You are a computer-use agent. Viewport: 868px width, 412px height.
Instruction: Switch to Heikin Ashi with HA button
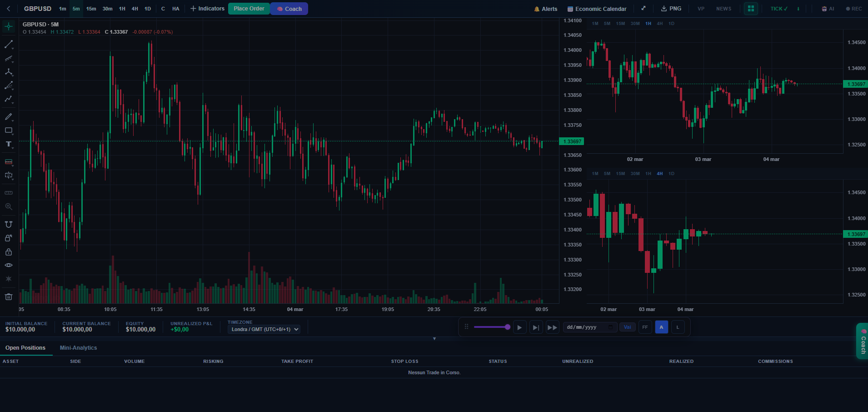click(175, 9)
